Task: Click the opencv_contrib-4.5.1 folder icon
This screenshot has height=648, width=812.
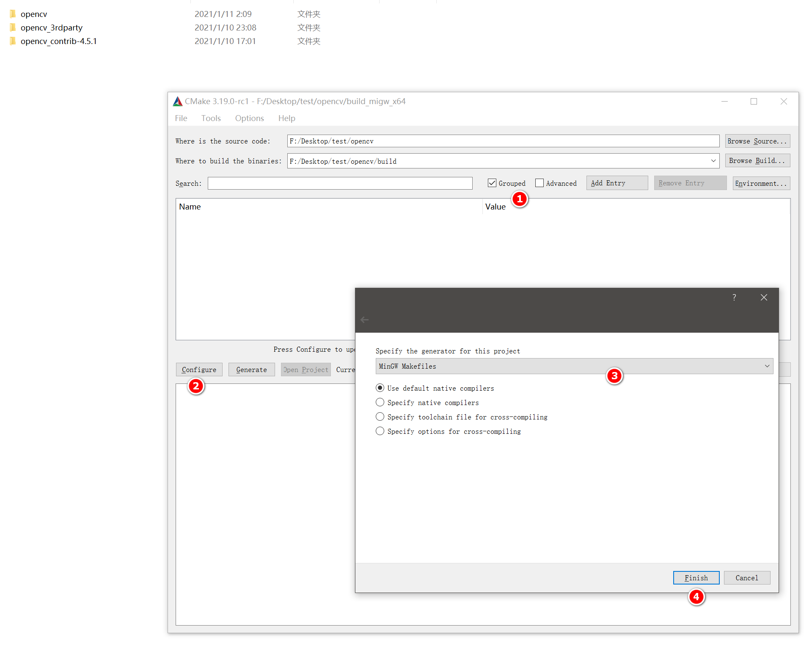Action: (13, 41)
